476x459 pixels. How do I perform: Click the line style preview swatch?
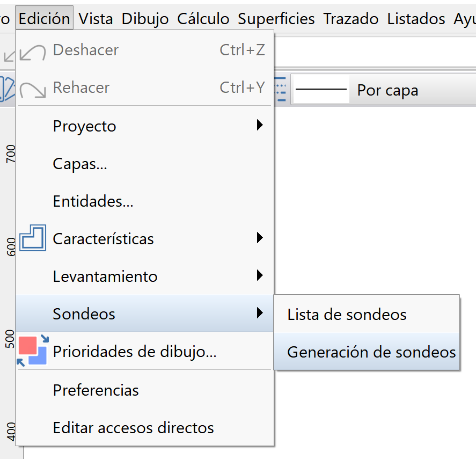320,89
